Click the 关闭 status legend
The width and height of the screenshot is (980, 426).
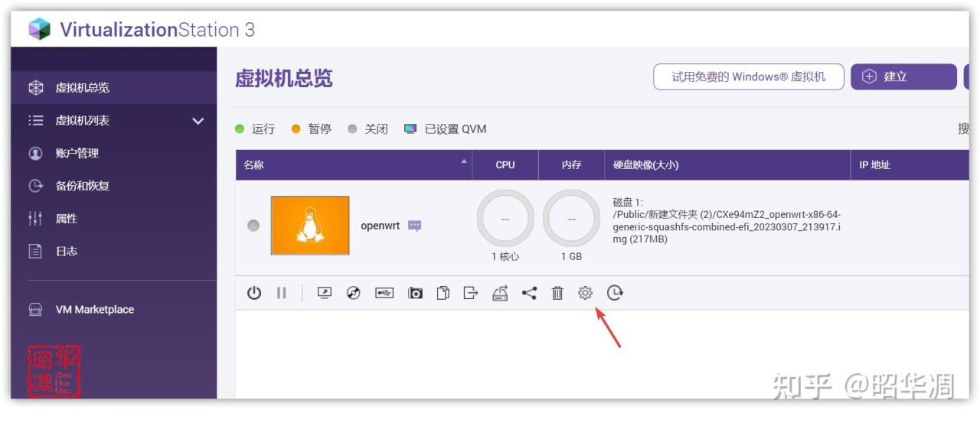367,129
